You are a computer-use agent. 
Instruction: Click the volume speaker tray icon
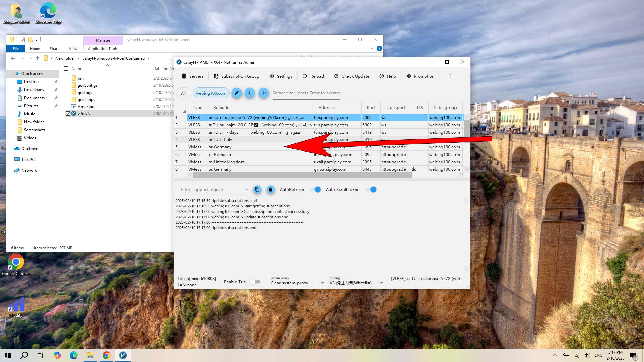coord(587,355)
